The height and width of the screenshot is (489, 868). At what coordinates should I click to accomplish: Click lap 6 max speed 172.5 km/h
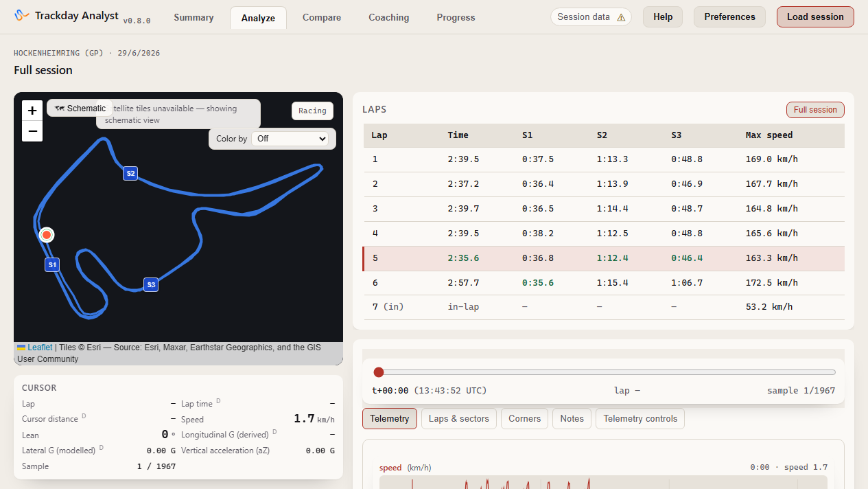click(772, 283)
